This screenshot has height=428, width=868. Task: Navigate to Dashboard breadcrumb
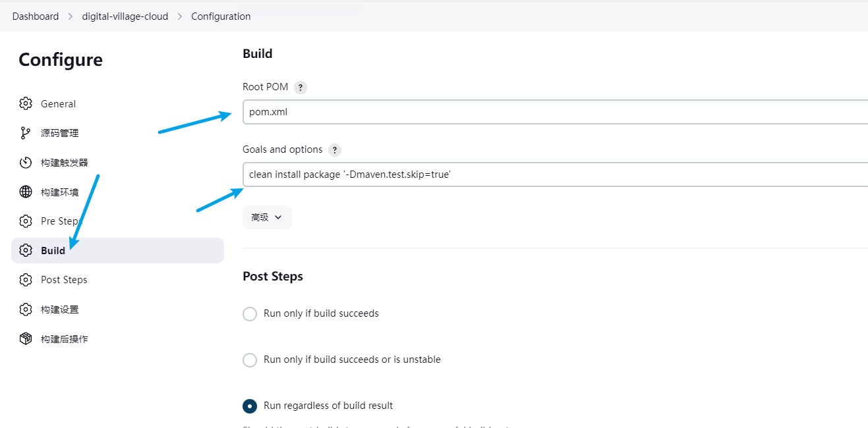point(36,16)
